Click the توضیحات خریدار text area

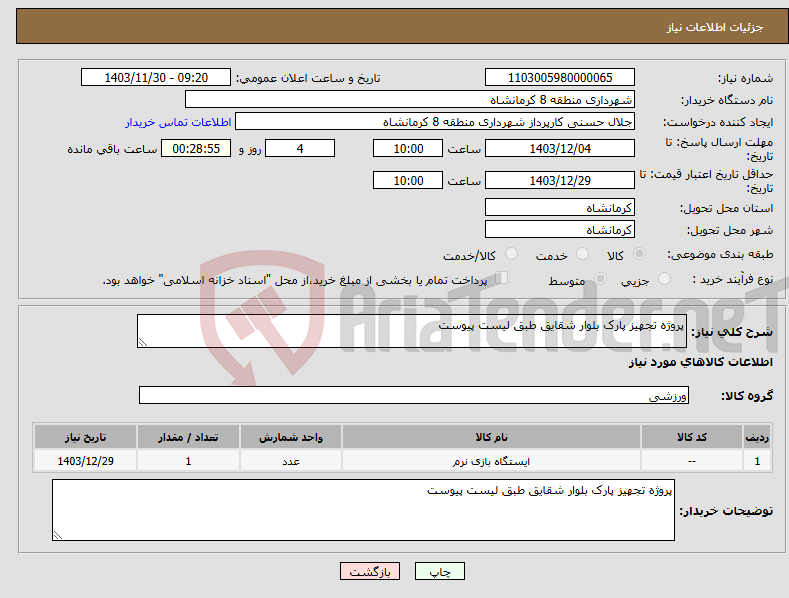point(363,510)
